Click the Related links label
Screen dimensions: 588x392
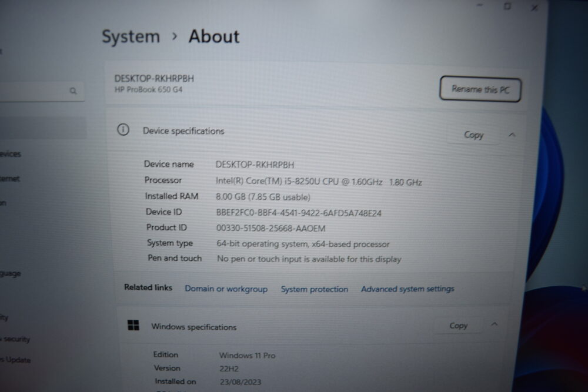148,287
